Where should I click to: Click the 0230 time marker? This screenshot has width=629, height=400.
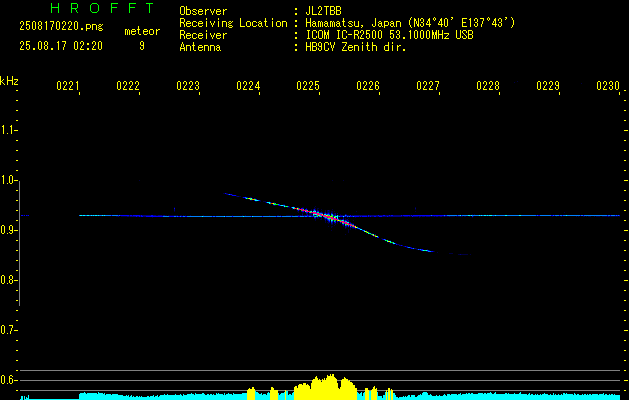(608, 86)
